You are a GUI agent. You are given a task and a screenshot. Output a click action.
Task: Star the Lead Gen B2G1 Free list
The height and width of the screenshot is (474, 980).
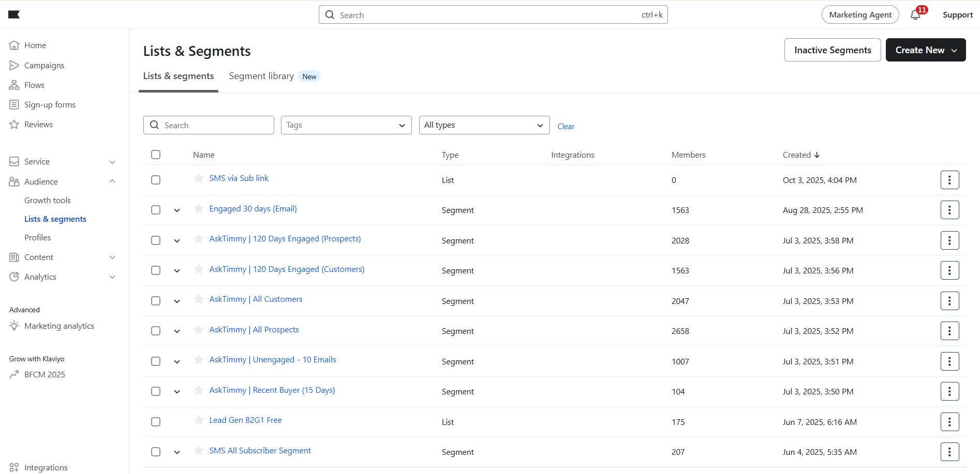tap(199, 420)
